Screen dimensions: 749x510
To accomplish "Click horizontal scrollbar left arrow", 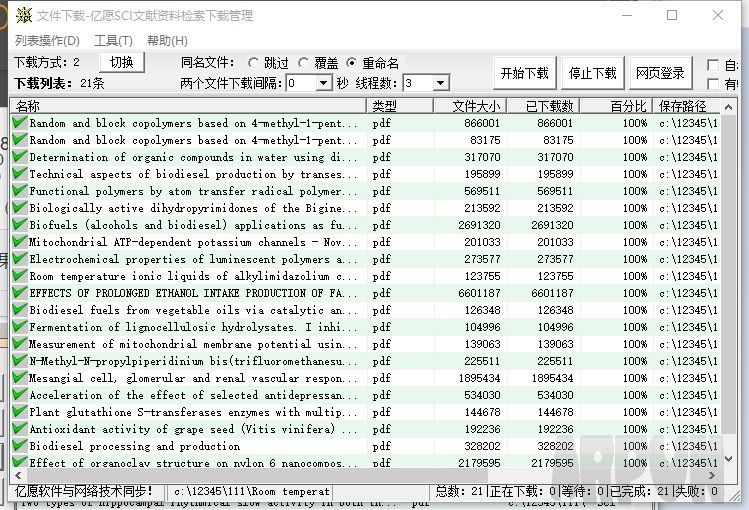I will pyautogui.click(x=18, y=475).
